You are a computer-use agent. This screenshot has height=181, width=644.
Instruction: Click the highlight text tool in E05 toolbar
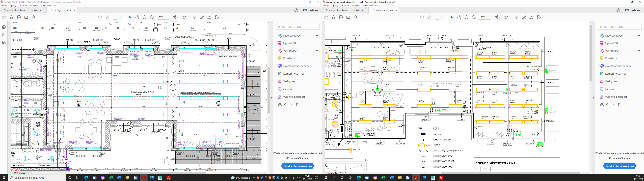click(x=524, y=17)
